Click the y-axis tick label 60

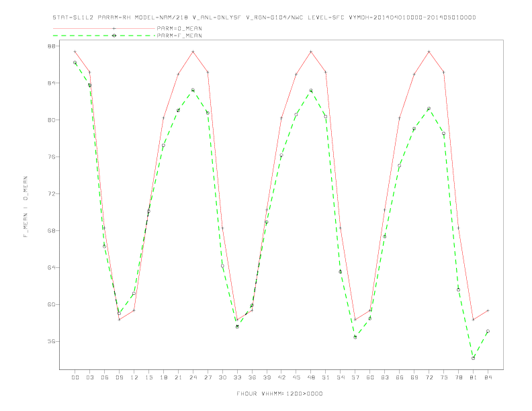click(x=53, y=304)
